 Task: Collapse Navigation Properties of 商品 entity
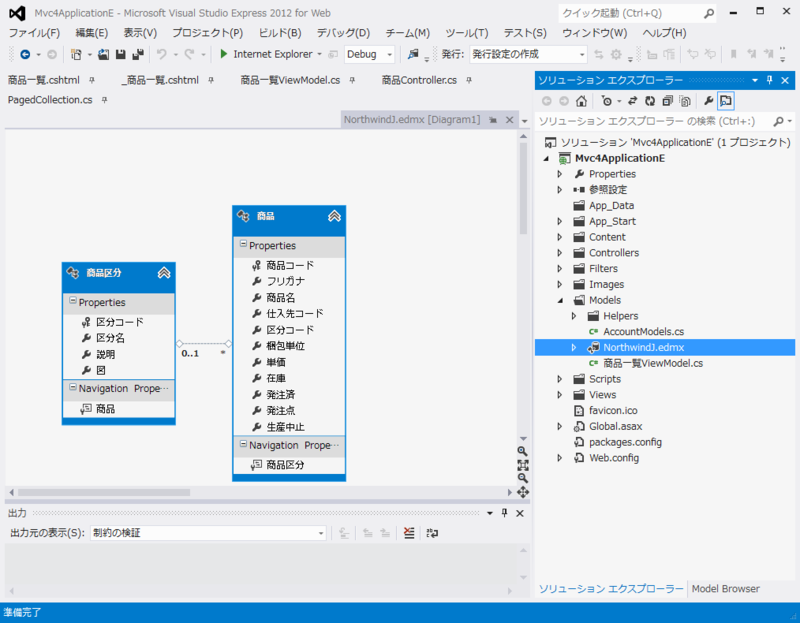click(243, 444)
